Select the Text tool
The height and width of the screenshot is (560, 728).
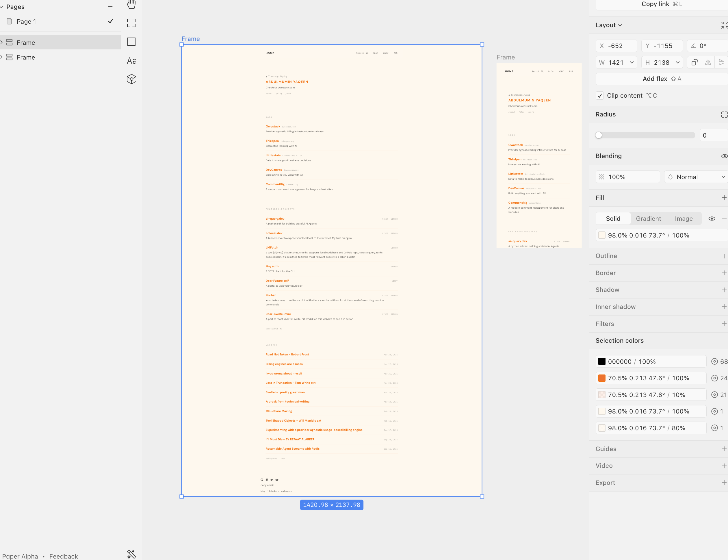(131, 61)
